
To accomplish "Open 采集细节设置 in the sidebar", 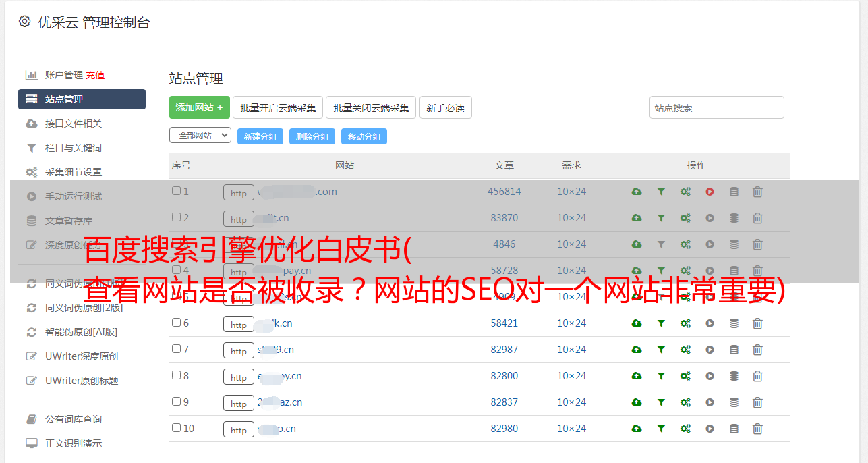I will coord(74,172).
